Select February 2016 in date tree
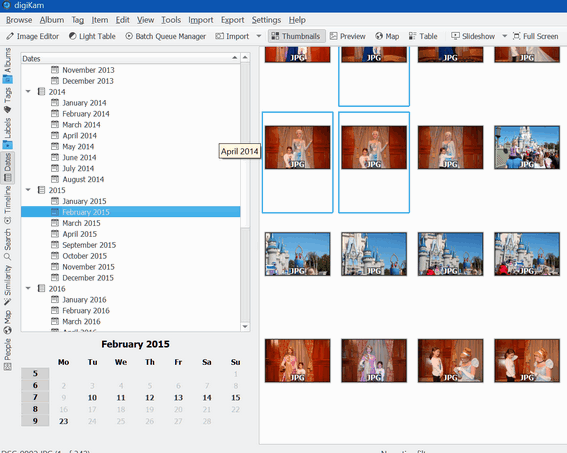The width and height of the screenshot is (567, 453). (x=86, y=310)
